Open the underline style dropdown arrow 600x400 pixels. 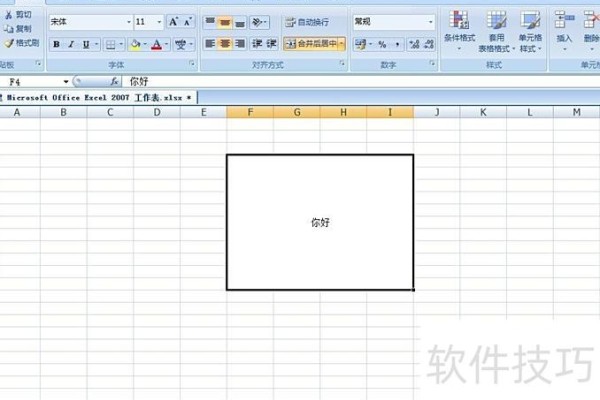click(x=96, y=44)
